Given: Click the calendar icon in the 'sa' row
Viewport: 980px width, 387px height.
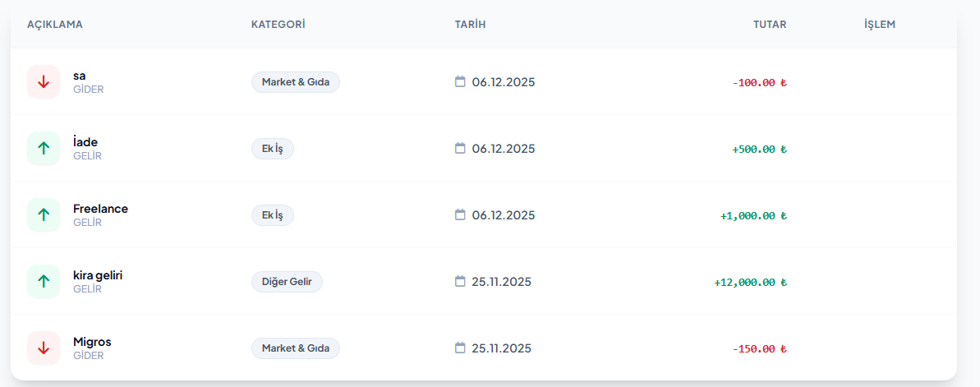Looking at the screenshot, I should pyautogui.click(x=460, y=81).
